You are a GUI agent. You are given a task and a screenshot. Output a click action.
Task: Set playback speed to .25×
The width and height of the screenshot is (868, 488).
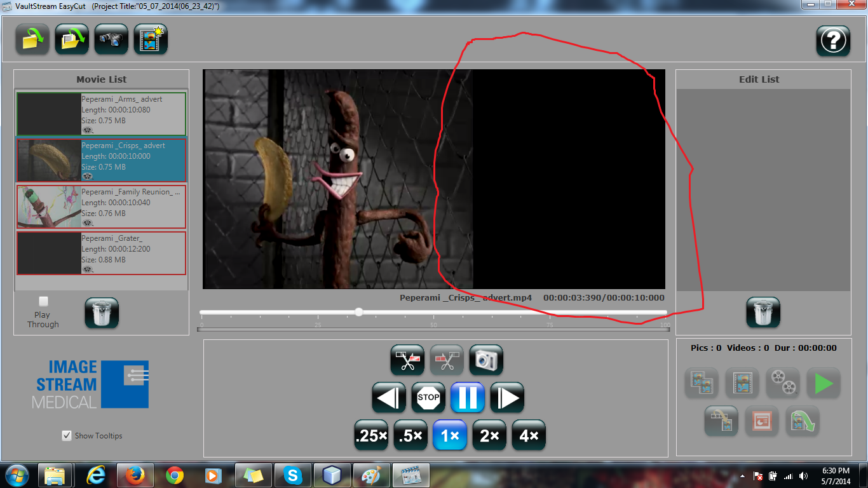click(371, 436)
